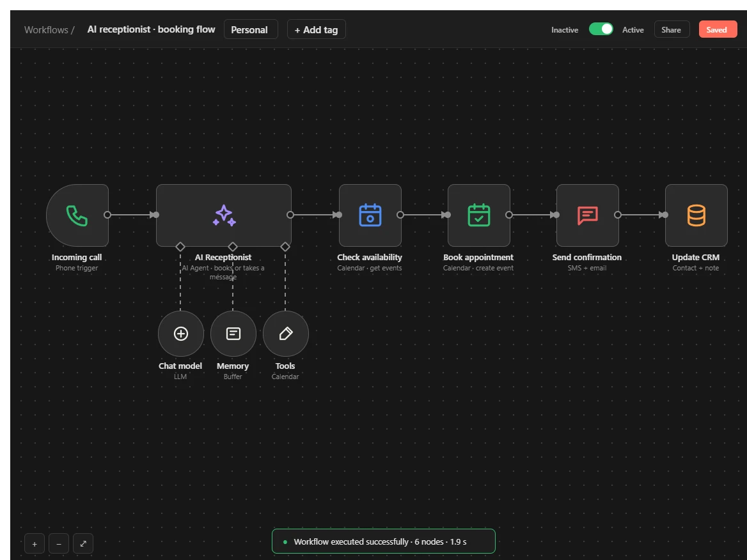Screen dimensions: 747x560
Task: Click the 'SMS + email' subtitle
Action: pyautogui.click(x=587, y=268)
